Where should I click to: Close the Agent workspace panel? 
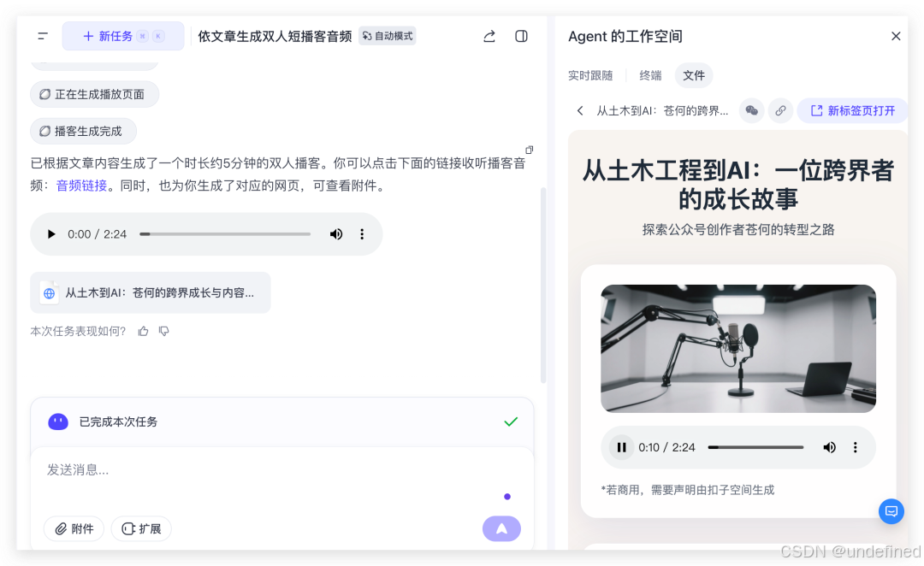[896, 37]
